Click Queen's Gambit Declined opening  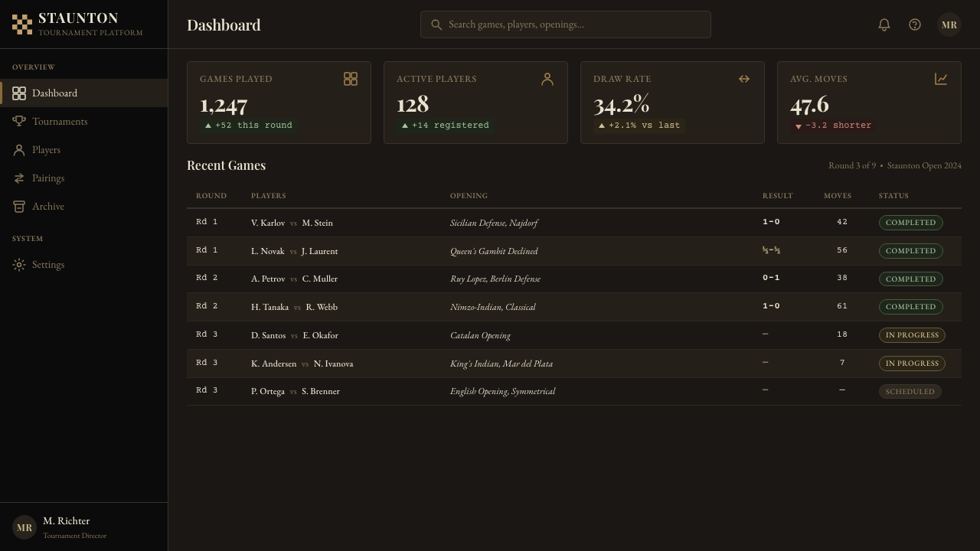click(494, 251)
